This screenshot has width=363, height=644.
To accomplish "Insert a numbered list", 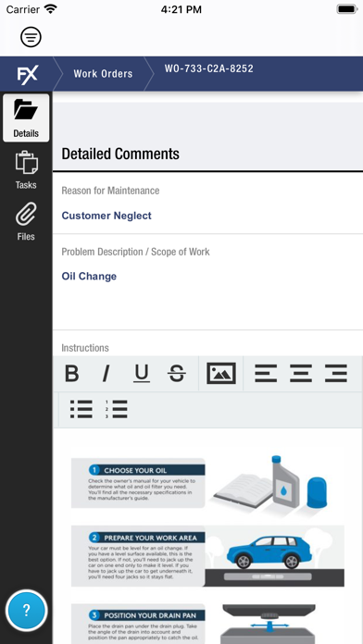I will pyautogui.click(x=116, y=410).
